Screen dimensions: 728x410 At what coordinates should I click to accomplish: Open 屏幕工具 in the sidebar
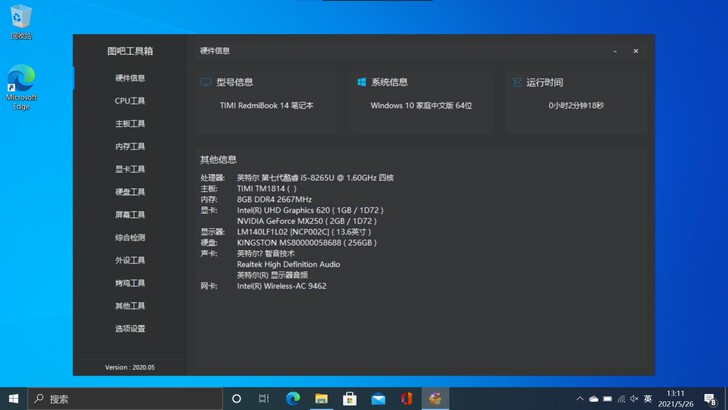coord(130,215)
